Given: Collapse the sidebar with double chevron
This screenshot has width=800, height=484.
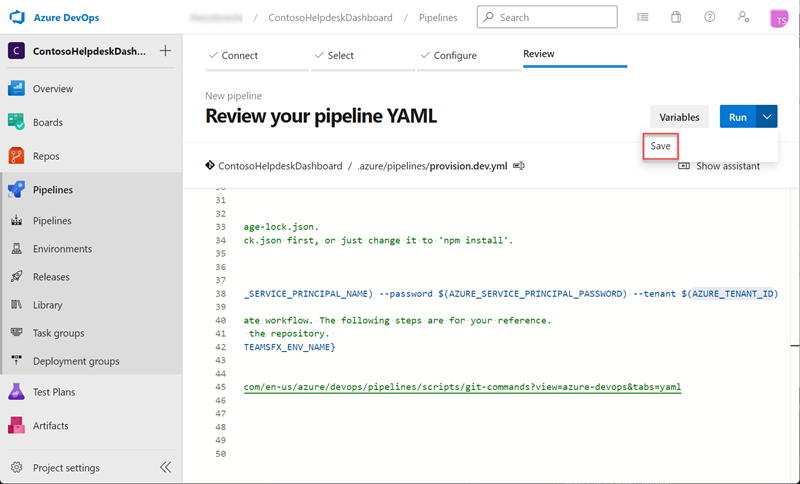Looking at the screenshot, I should point(165,467).
